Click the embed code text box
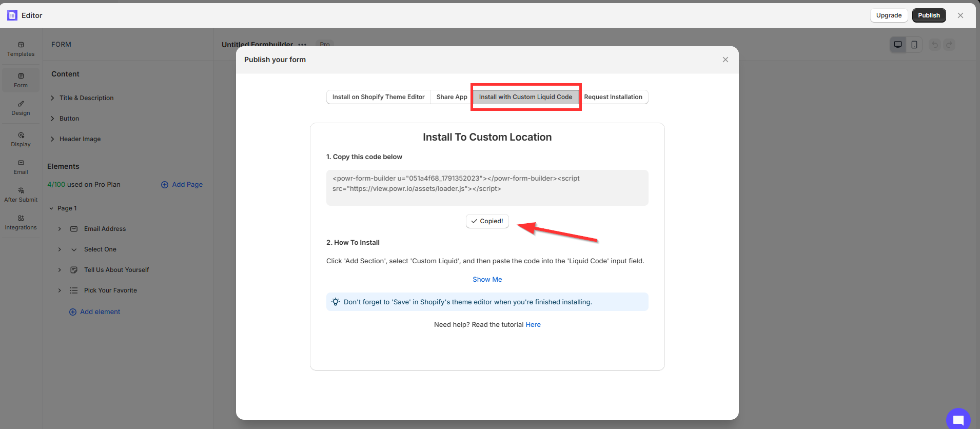 click(x=487, y=188)
